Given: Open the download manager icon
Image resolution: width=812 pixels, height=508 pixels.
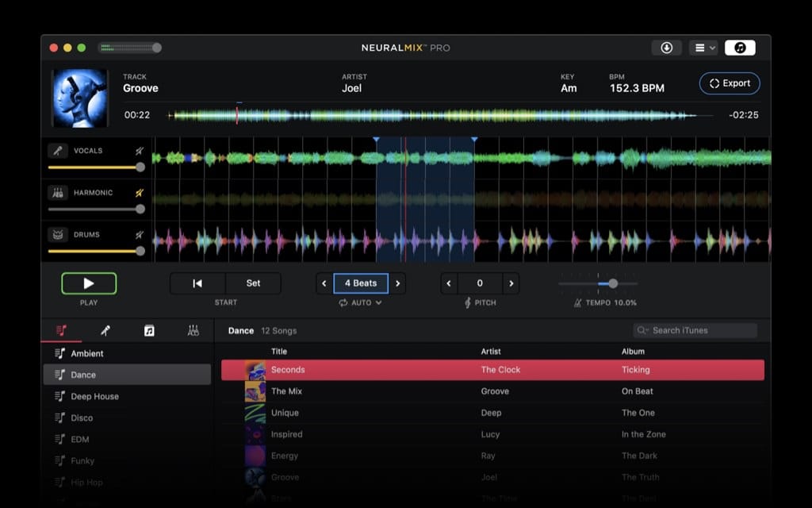Looking at the screenshot, I should click(x=667, y=47).
